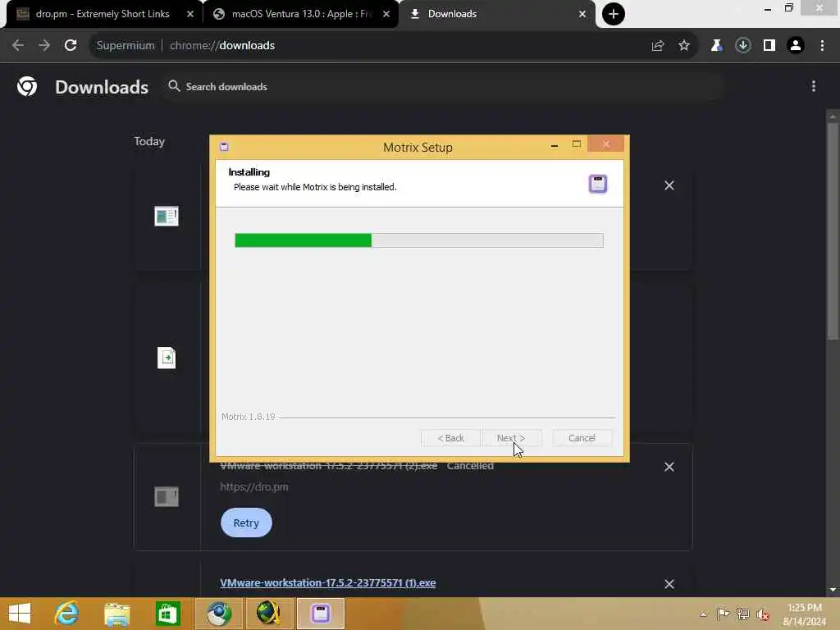Open the Windows Start menu
This screenshot has height=630, width=840.
(x=20, y=614)
